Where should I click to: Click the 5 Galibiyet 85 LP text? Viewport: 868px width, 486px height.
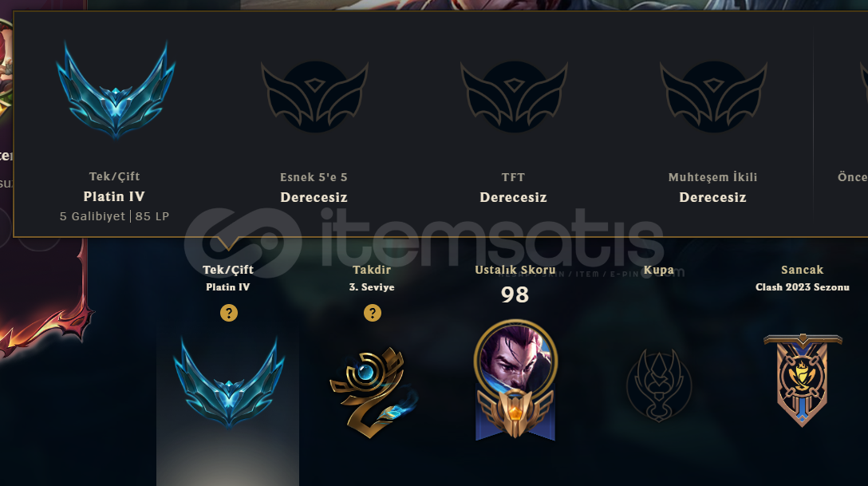[115, 216]
